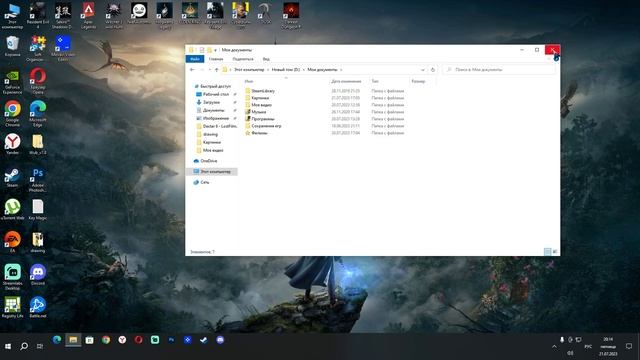Show hidden icons in system tray
The height and width of the screenshot is (360, 640).
554,347
